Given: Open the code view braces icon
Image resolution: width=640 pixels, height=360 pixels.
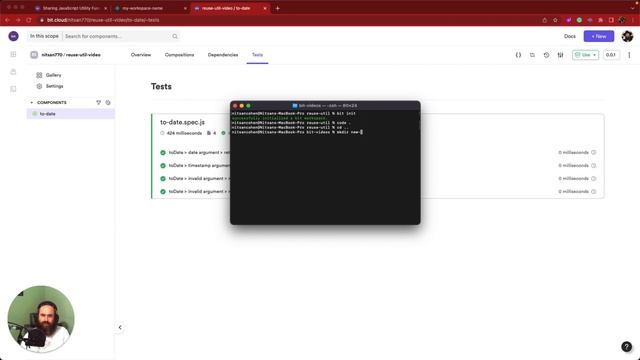Looking at the screenshot, I should tap(518, 55).
